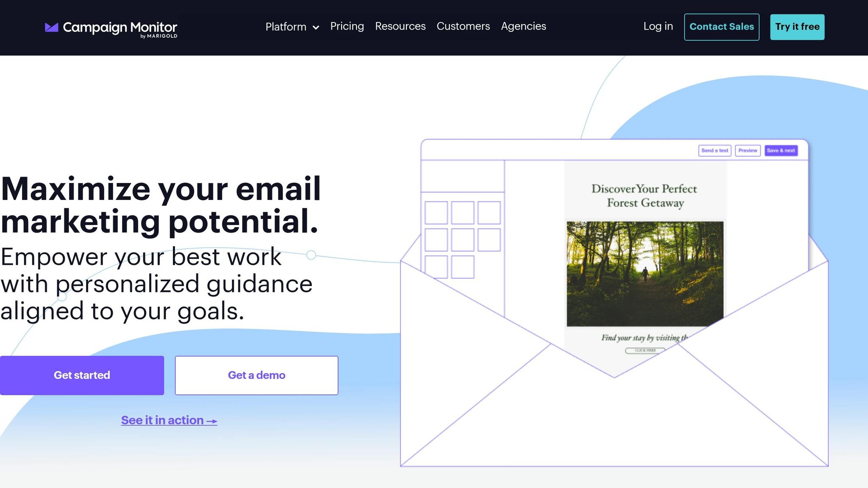Click the CLICK HERE button in email
The image size is (868, 488).
645,350
